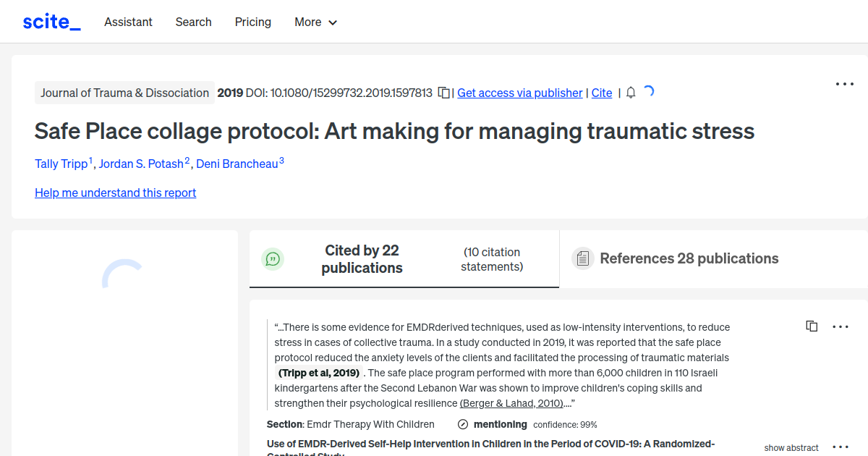Screen dimensions: 868x456
Task: Open author Tally Tripp's profile
Action: click(61, 164)
